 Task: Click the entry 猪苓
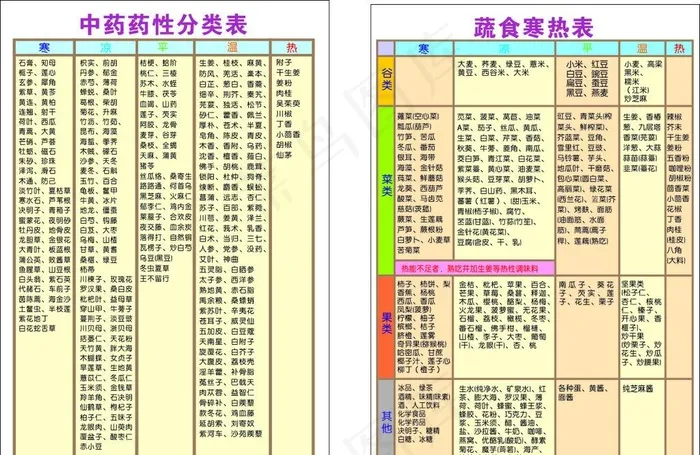click(147, 166)
